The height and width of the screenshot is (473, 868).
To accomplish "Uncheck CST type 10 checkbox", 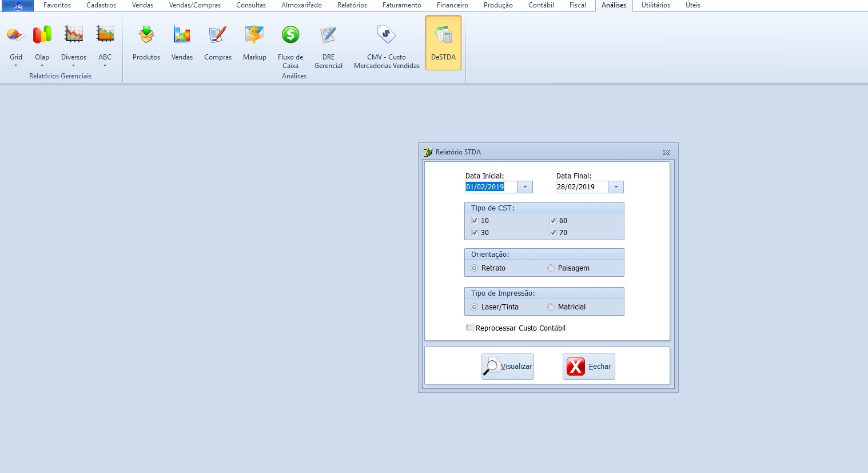I will click(475, 221).
